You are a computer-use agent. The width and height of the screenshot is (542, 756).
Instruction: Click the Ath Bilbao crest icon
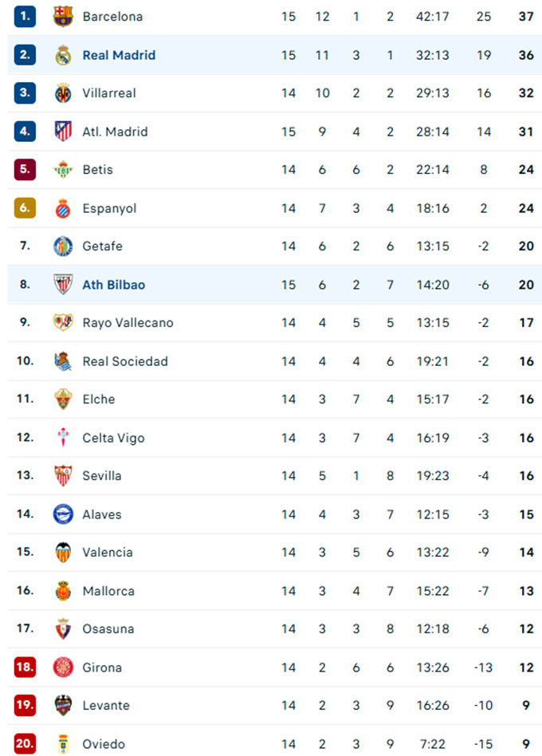tap(63, 285)
